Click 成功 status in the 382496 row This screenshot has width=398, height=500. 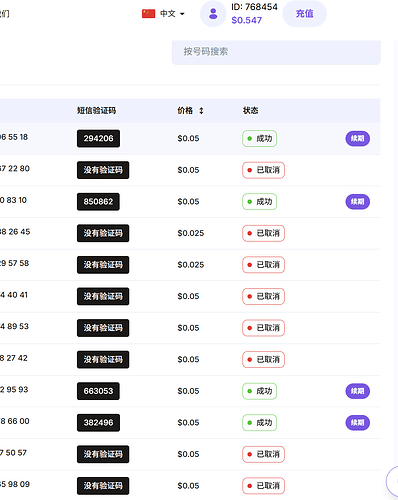point(259,423)
